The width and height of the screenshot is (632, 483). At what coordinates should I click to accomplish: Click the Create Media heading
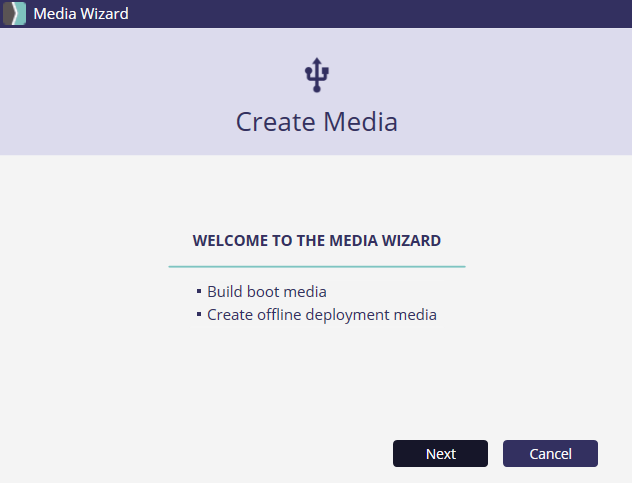(316, 122)
